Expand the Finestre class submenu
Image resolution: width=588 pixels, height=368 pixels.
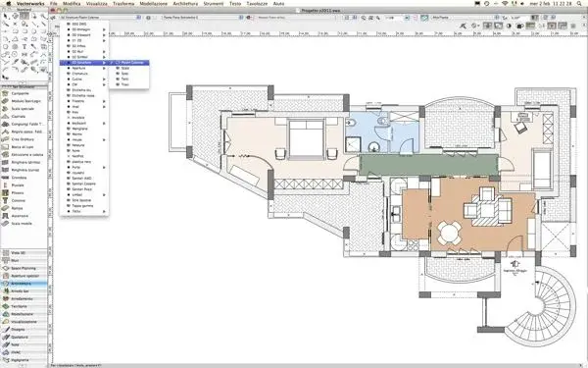(84, 101)
